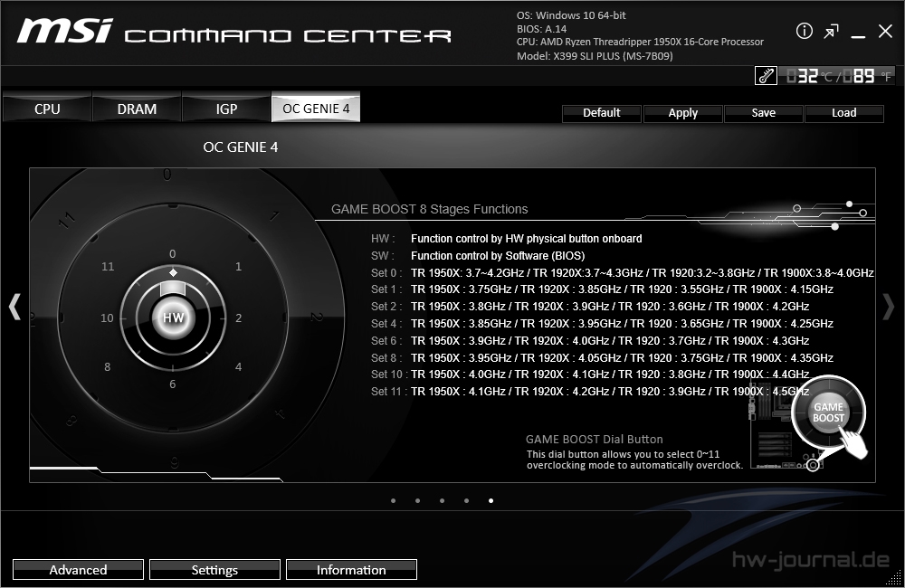The width and height of the screenshot is (905, 588).
Task: Click the Save button
Action: click(763, 113)
